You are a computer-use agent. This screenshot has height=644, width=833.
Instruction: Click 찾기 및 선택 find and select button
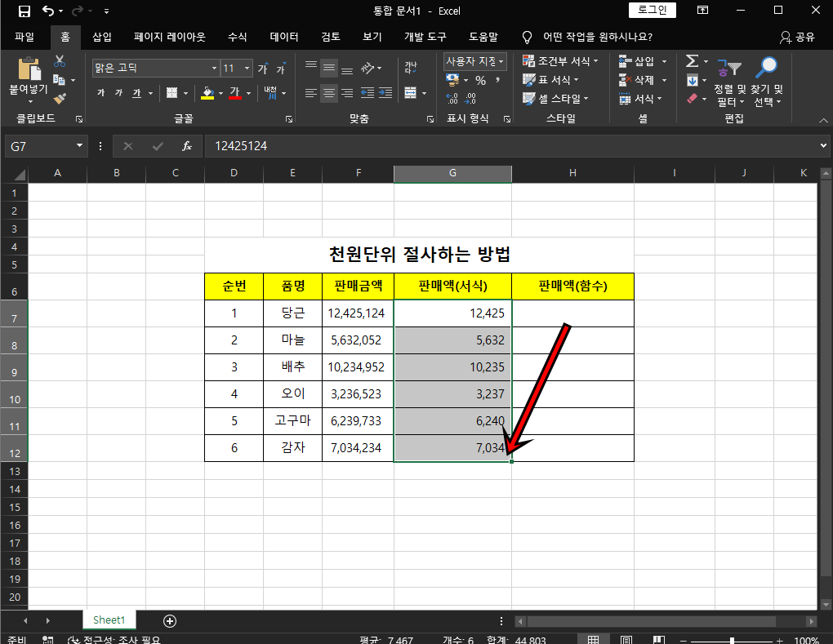pyautogui.click(x=767, y=82)
